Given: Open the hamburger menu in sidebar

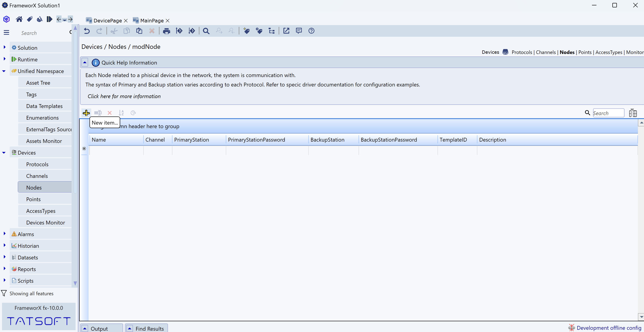Looking at the screenshot, I should point(7,32).
